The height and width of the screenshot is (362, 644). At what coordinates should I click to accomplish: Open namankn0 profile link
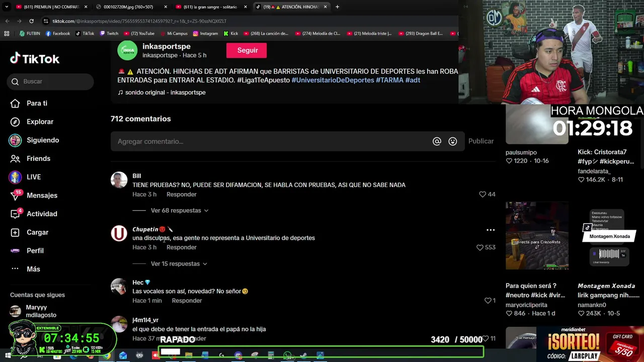[592, 305]
